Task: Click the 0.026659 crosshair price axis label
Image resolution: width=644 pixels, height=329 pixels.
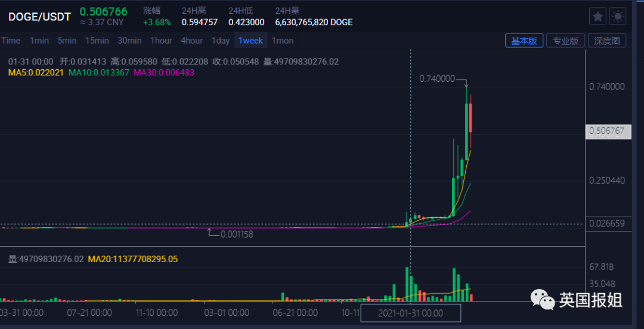Action: [x=608, y=224]
